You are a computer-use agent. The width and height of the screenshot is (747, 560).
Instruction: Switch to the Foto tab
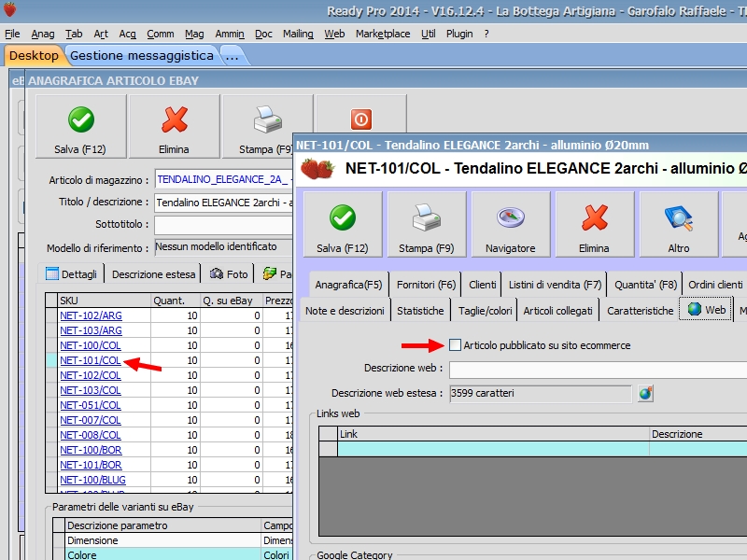click(230, 274)
